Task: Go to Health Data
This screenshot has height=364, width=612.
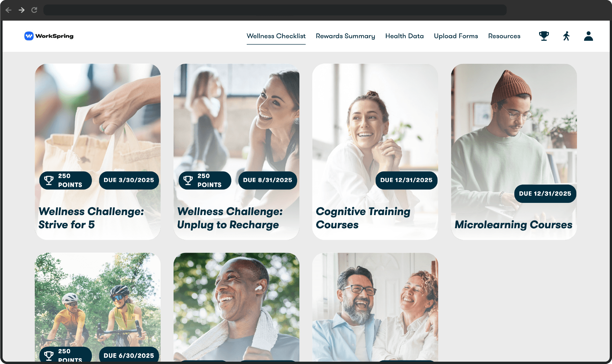Action: pyautogui.click(x=404, y=36)
